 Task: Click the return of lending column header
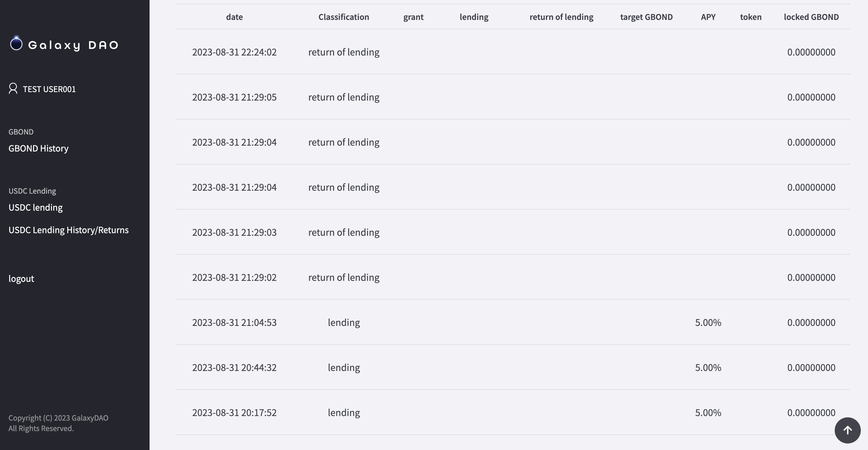(x=561, y=17)
